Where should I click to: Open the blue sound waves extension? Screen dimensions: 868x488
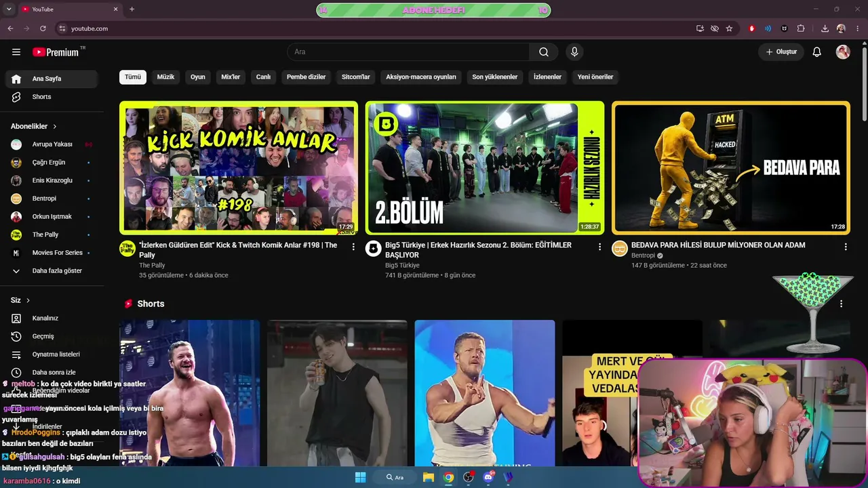pos(768,28)
